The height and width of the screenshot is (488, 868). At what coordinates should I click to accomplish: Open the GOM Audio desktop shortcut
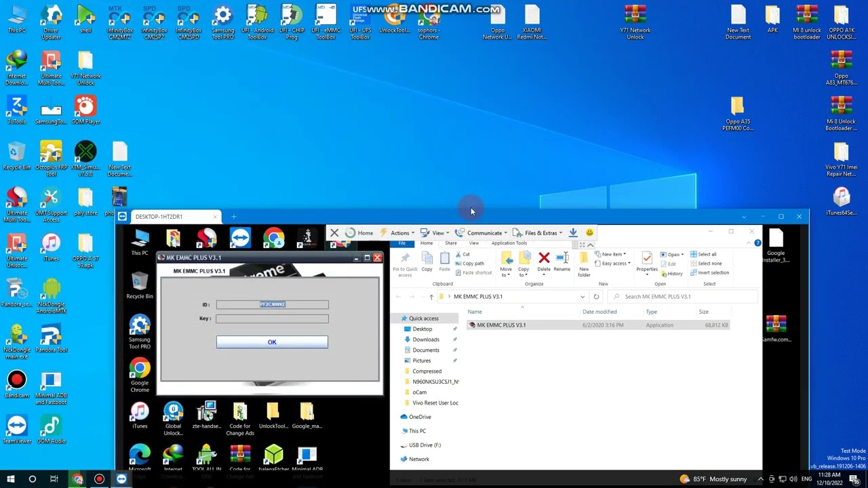tap(51, 429)
